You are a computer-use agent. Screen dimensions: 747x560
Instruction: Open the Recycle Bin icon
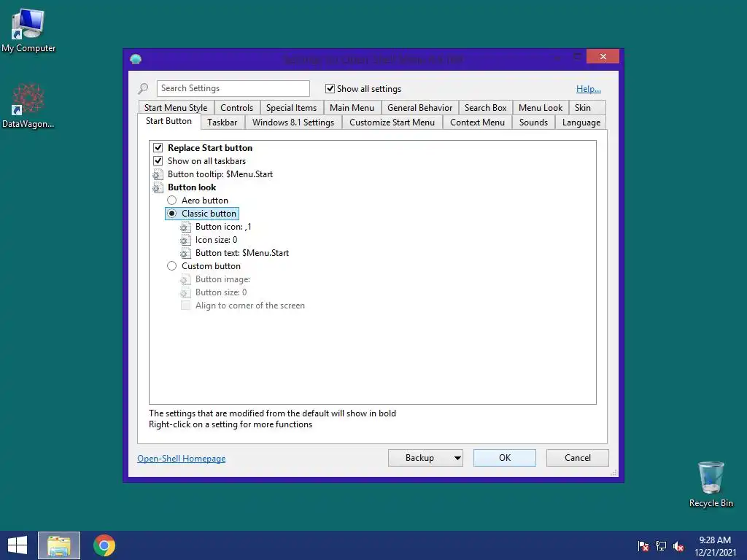[711, 484]
